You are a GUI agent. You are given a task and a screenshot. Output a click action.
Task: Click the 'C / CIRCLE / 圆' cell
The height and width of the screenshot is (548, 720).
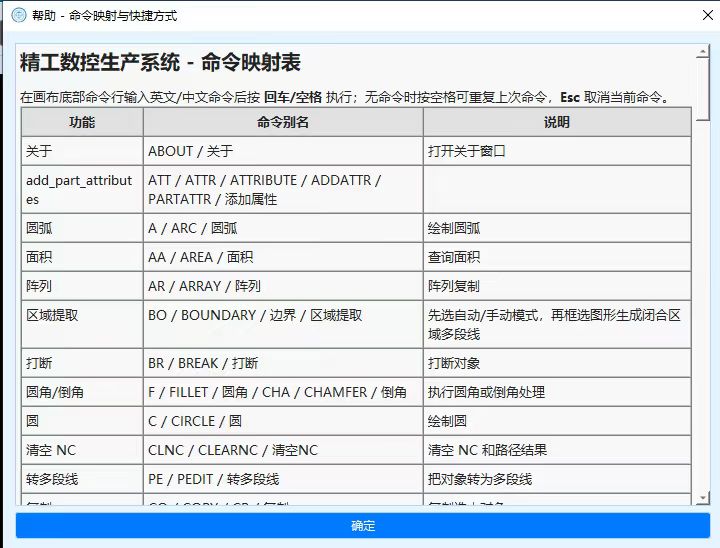click(x=283, y=421)
